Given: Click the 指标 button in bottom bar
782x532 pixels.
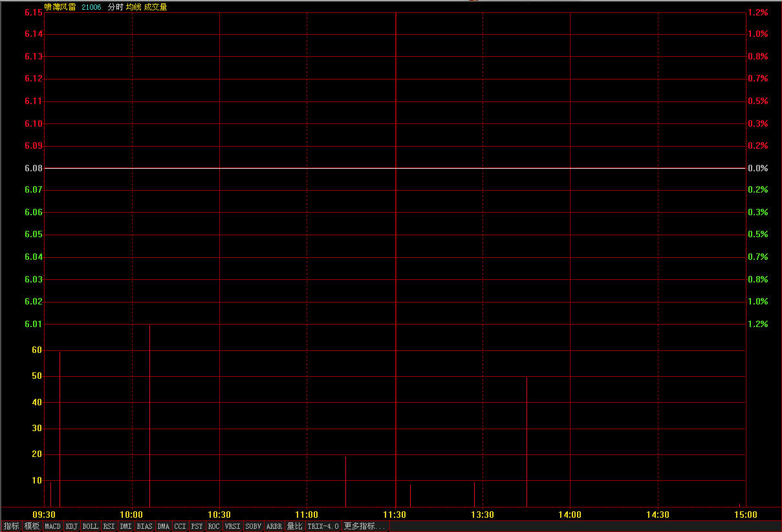Looking at the screenshot, I should click(x=12, y=526).
